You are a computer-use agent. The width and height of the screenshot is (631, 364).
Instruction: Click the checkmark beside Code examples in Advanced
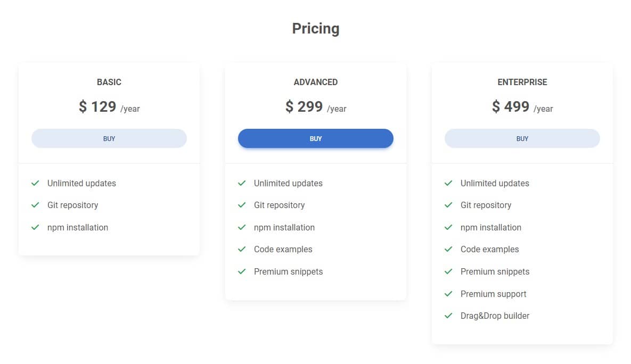click(242, 249)
